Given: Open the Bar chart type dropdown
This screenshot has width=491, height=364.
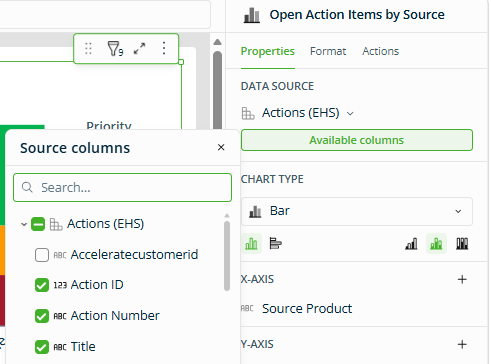Looking at the screenshot, I should pos(357,211).
